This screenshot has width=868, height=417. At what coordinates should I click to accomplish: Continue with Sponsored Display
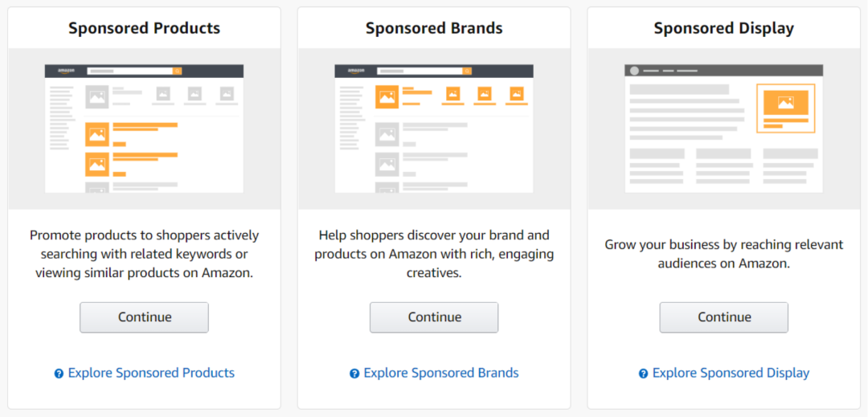(x=723, y=317)
